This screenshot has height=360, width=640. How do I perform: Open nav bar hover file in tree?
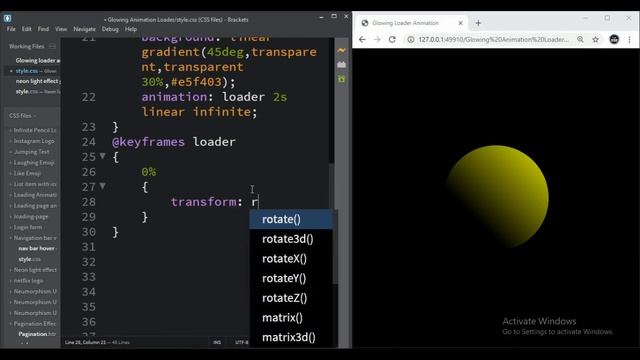37,248
